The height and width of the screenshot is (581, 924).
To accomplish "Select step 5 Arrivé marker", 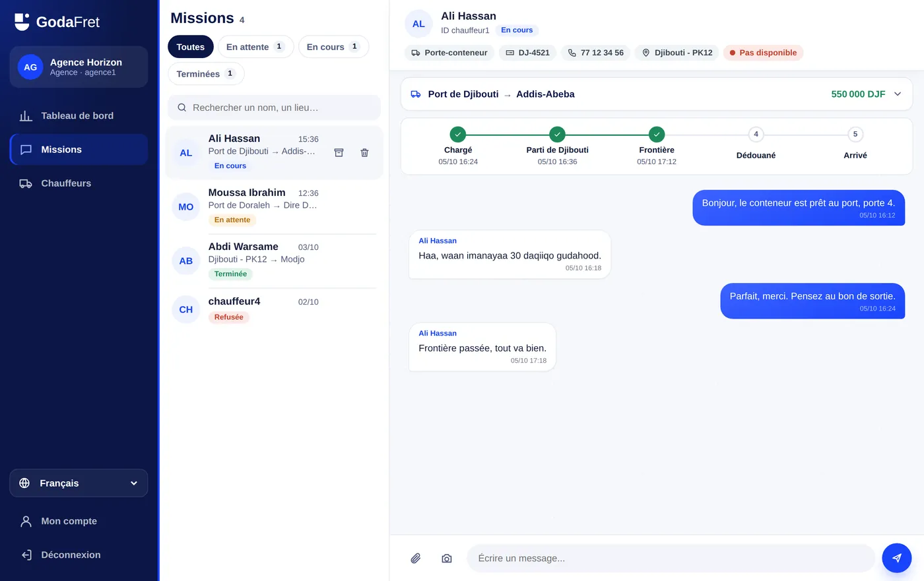I will point(855,135).
